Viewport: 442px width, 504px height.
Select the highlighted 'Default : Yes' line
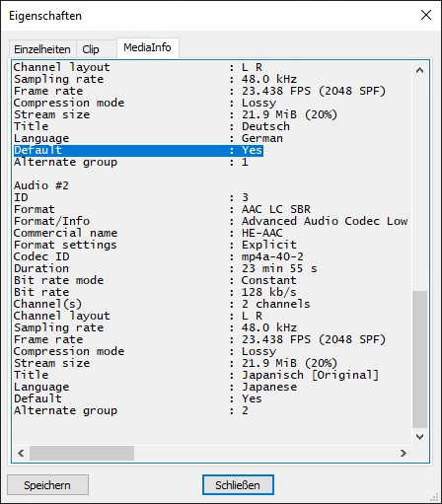pyautogui.click(x=138, y=150)
